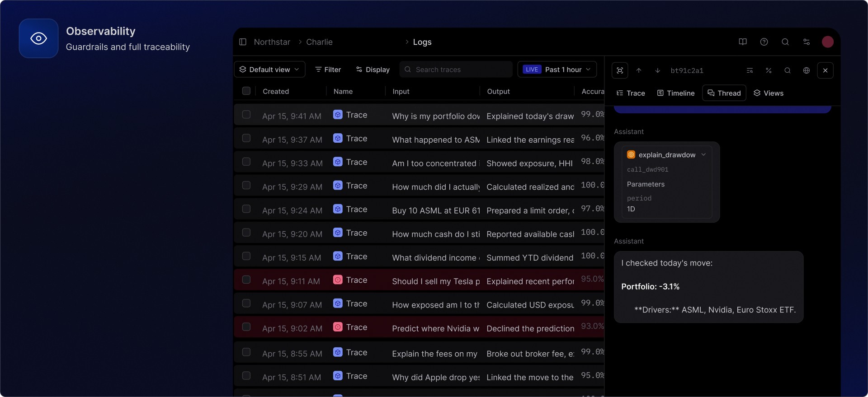Click the trace icon in the 9:33 AM row

coord(338,162)
